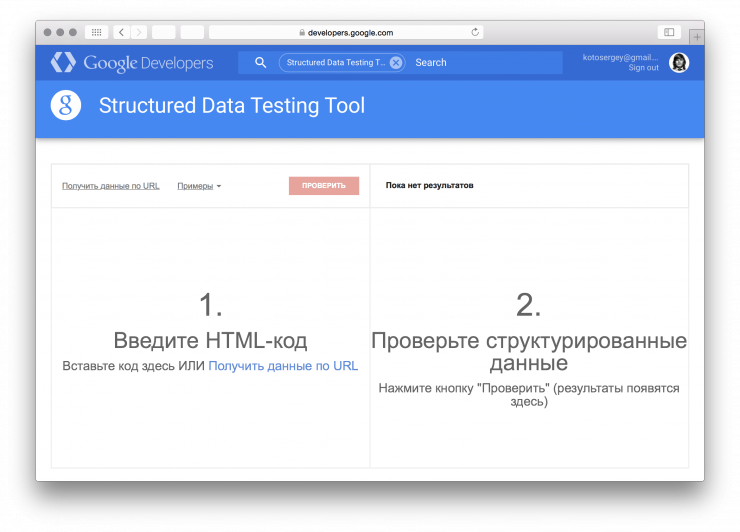The width and height of the screenshot is (740, 532).
Task: Click the Google Developers logo
Action: 132,63
